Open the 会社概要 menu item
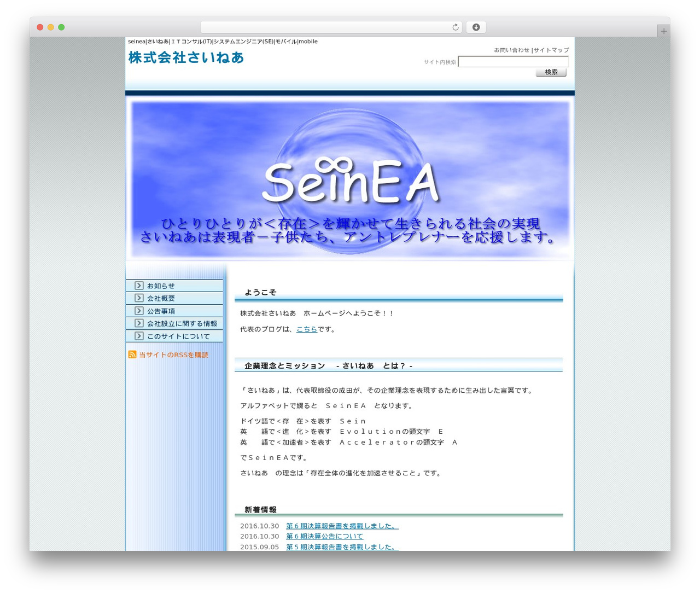Image resolution: width=700 pixels, height=593 pixels. pyautogui.click(x=174, y=298)
